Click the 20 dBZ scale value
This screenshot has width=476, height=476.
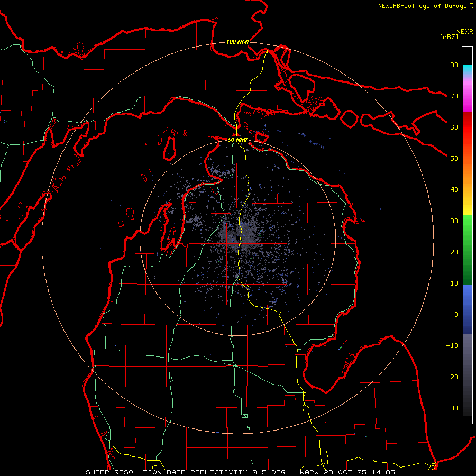(x=454, y=252)
